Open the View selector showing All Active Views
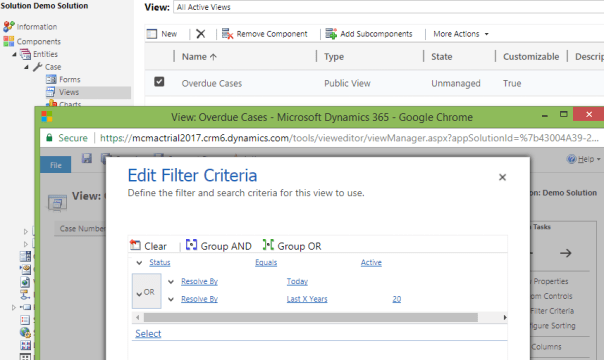The height and width of the screenshot is (360, 604). (x=389, y=7)
